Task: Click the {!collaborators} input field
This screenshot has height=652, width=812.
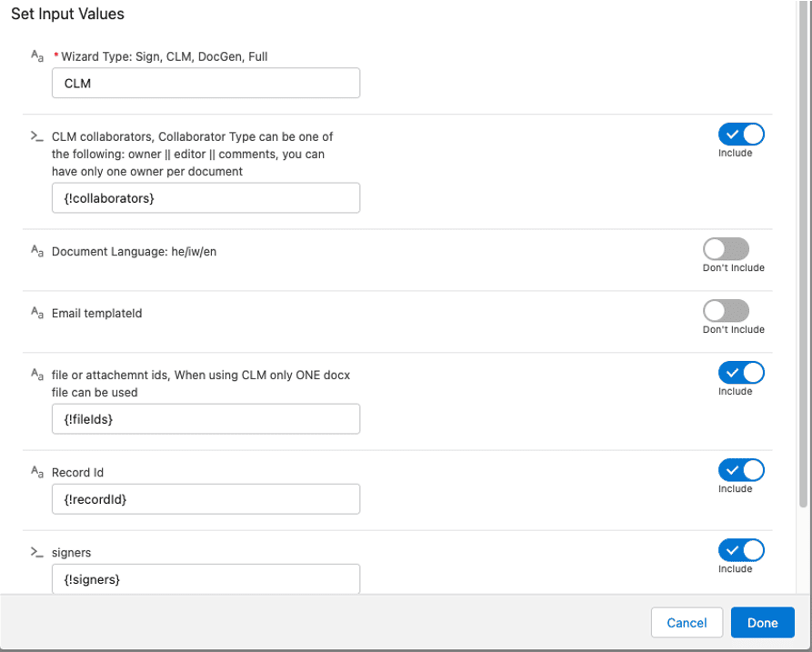Action: (x=206, y=198)
